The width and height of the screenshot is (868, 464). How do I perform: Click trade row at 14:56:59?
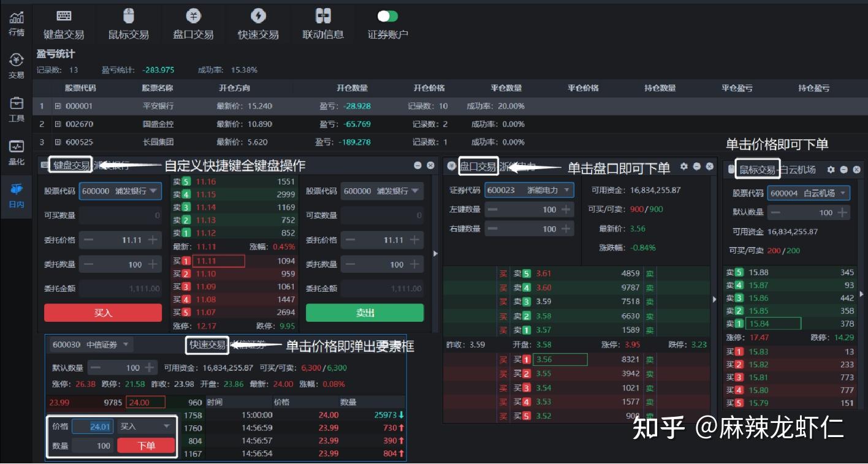click(x=305, y=428)
